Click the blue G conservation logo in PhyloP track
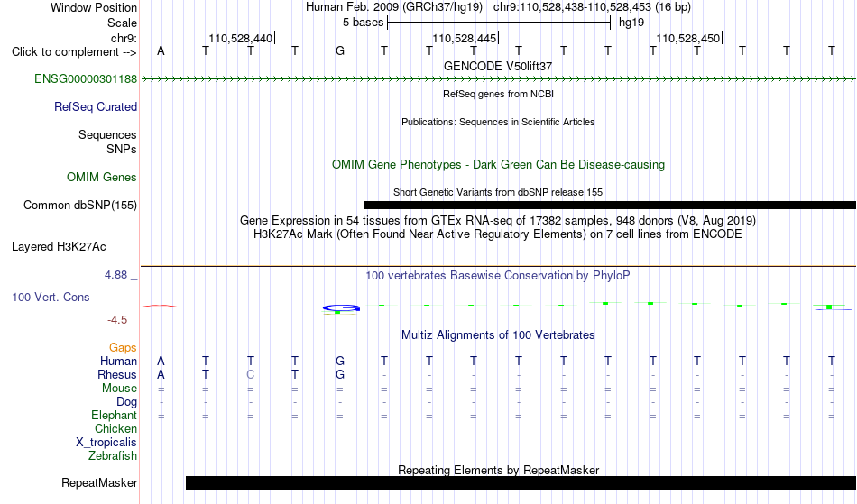The image size is (857, 504). [x=340, y=308]
